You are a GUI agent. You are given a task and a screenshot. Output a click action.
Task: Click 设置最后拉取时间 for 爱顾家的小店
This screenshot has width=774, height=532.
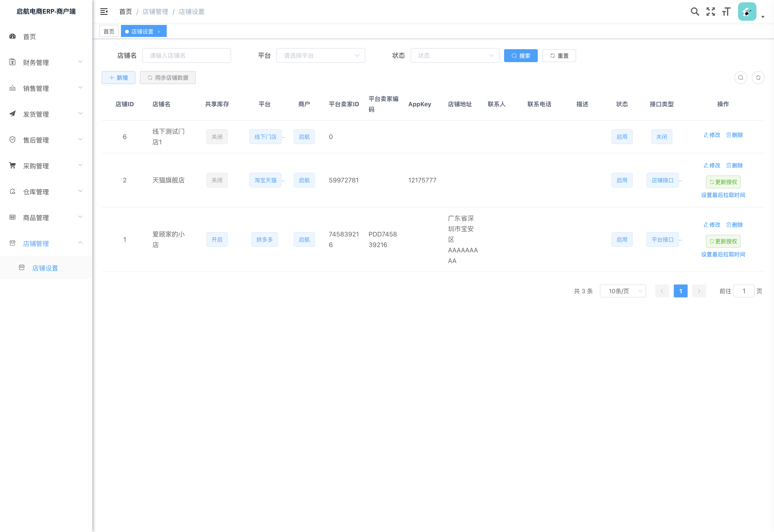pos(723,255)
